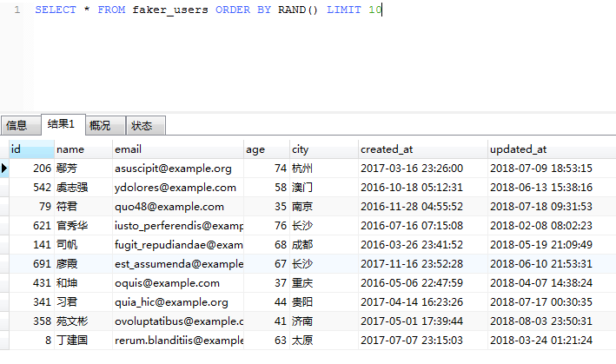Select created_at 2017-03-16 23:26:00

click(x=423, y=169)
